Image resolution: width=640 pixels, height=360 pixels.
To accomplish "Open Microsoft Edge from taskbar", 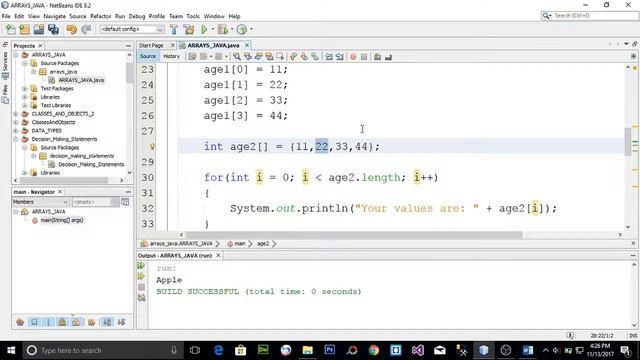I will coord(218,351).
